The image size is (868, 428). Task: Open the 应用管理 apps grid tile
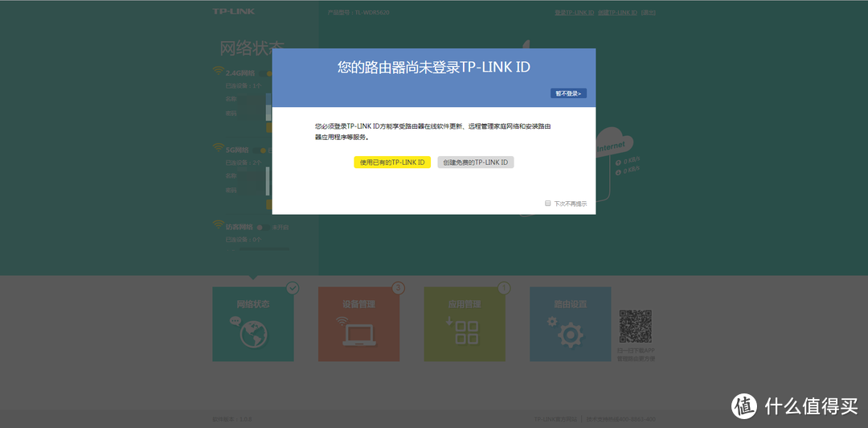465,324
